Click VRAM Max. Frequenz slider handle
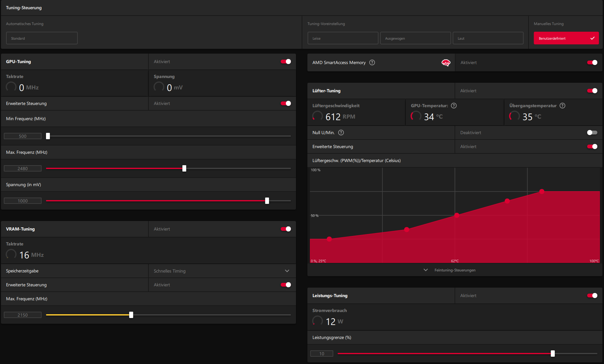Image resolution: width=604 pixels, height=364 pixels. (x=131, y=315)
